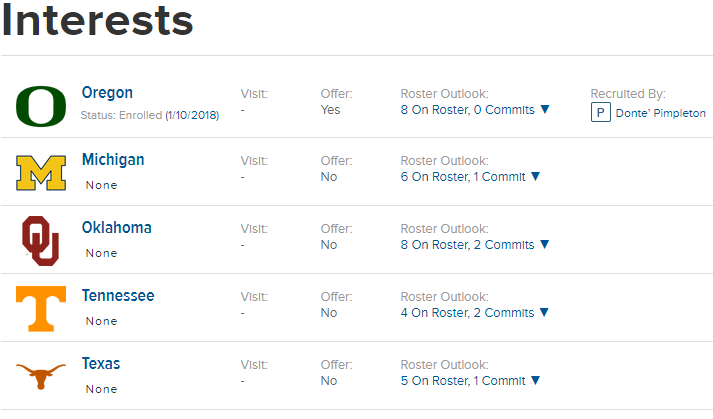Click the Tennessee Volunteers logo

(40, 307)
